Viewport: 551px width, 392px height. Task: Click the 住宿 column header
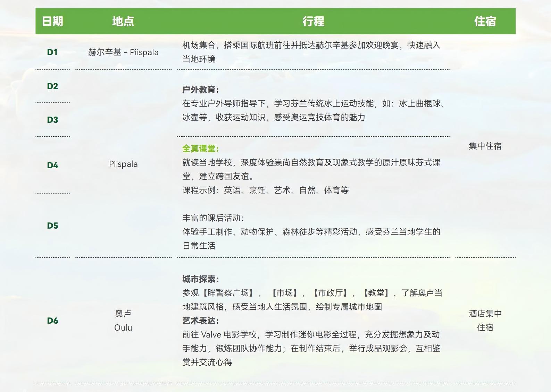[x=485, y=22]
